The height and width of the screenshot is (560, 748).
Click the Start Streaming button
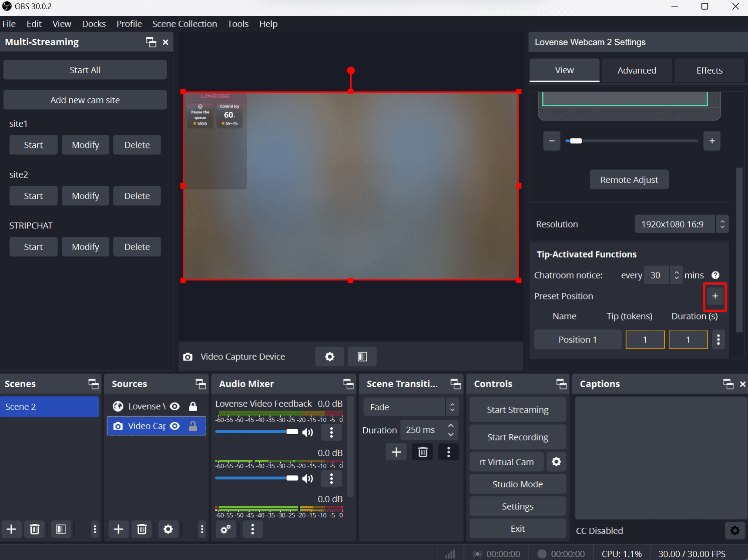tap(517, 410)
